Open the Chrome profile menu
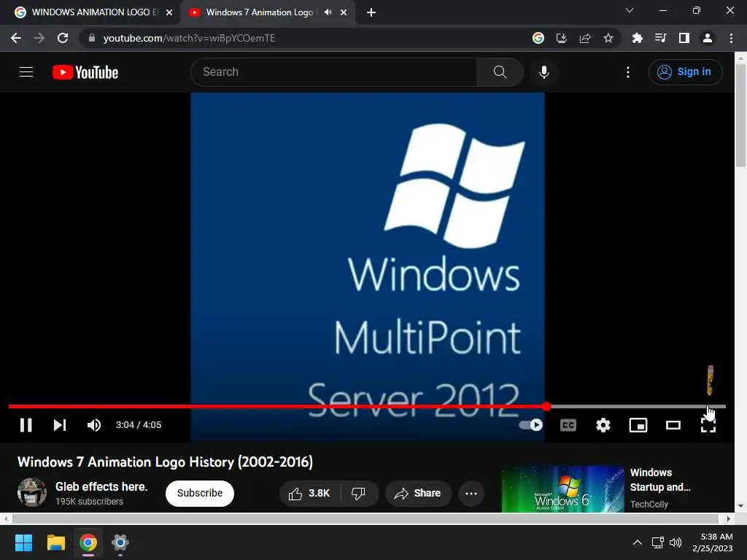 pos(708,38)
